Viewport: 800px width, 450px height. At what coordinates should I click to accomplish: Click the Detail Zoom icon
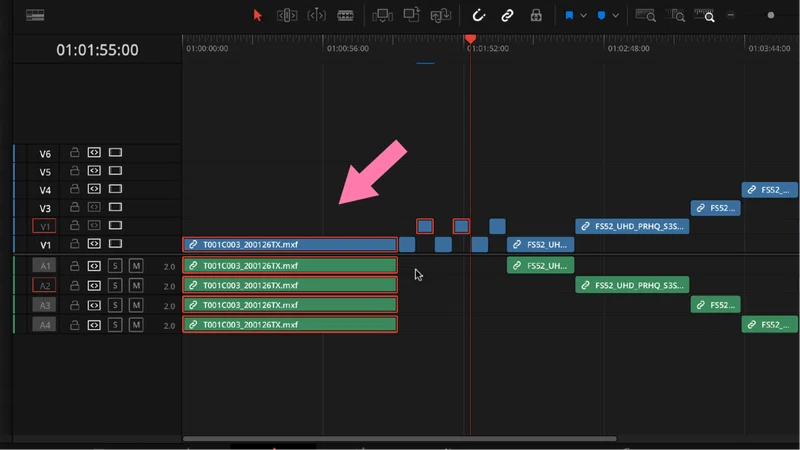678,15
